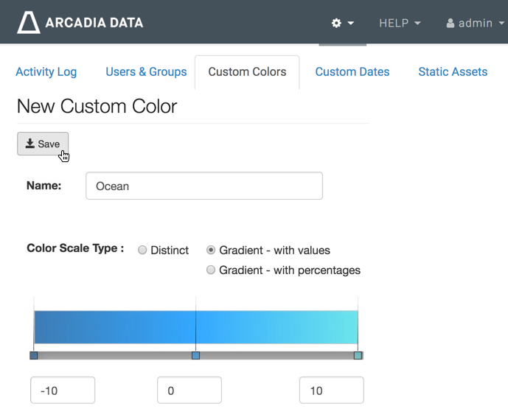Click the gradient value field showing 10
The image size is (508, 420).
(x=331, y=391)
